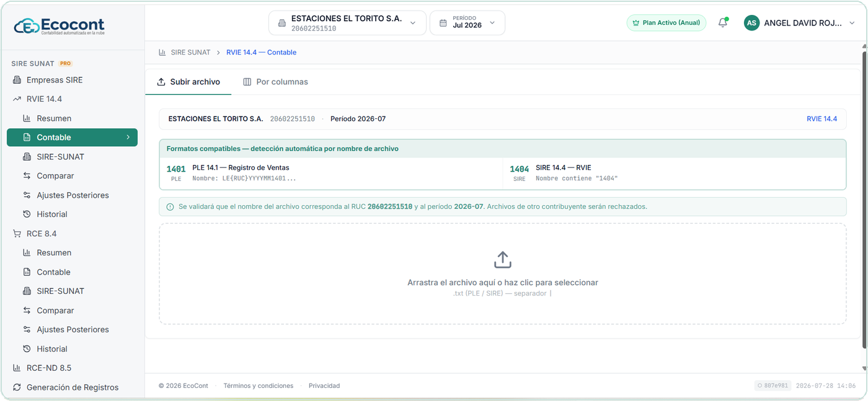868x401 pixels.
Task: Click the RVIE 14.4 — Contable breadcrumb
Action: [x=261, y=53]
